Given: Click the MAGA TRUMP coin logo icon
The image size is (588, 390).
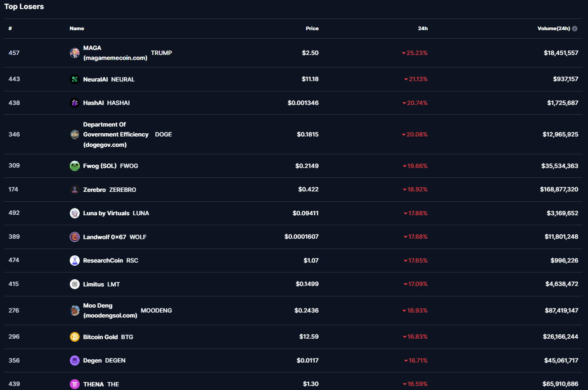Looking at the screenshot, I should [x=75, y=53].
